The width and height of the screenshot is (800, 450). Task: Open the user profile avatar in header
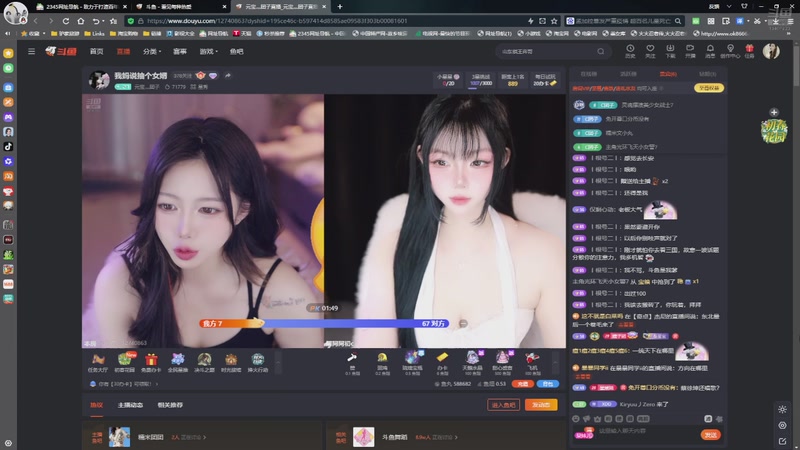click(771, 51)
